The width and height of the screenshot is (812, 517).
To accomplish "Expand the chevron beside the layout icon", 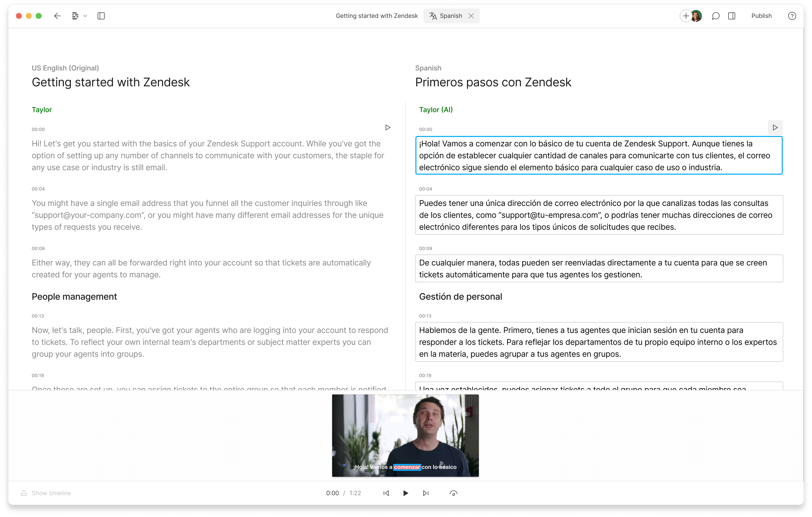I will pos(85,16).
